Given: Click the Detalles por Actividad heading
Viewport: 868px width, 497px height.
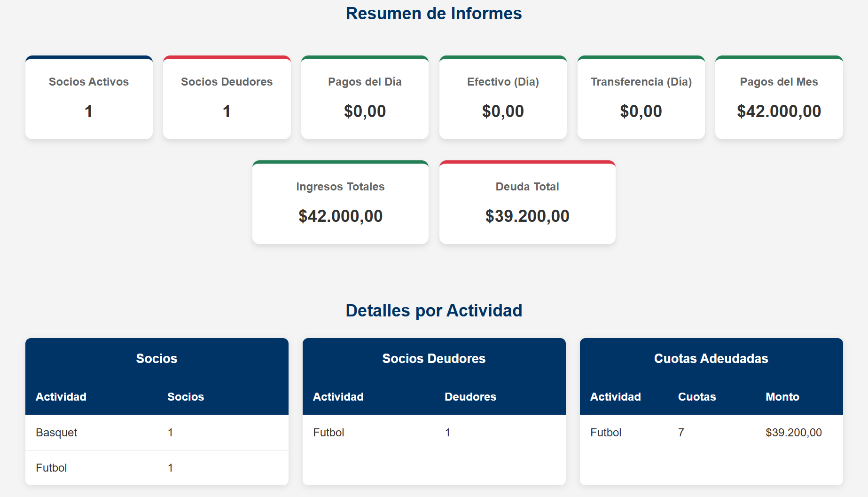Looking at the screenshot, I should 434,311.
